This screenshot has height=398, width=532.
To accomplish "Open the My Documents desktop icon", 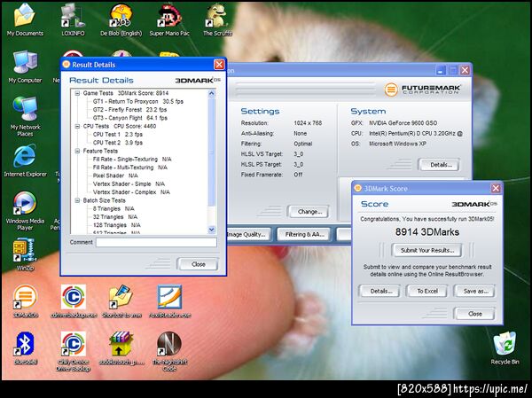I will pos(25,20).
